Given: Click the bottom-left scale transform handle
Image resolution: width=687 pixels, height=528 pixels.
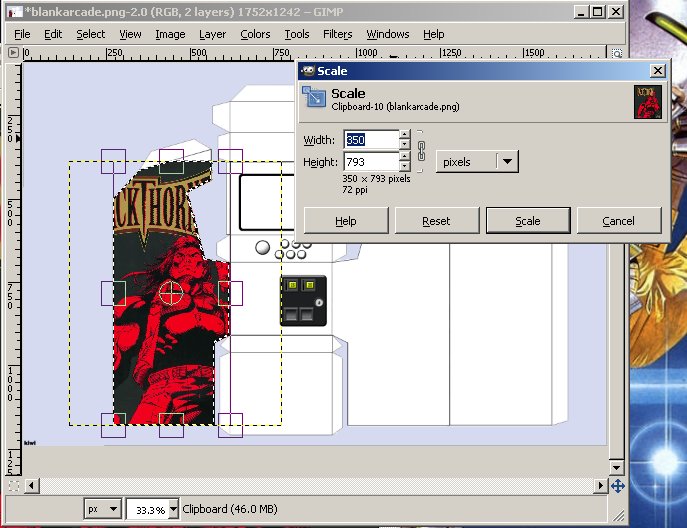Looking at the screenshot, I should pyautogui.click(x=113, y=425).
